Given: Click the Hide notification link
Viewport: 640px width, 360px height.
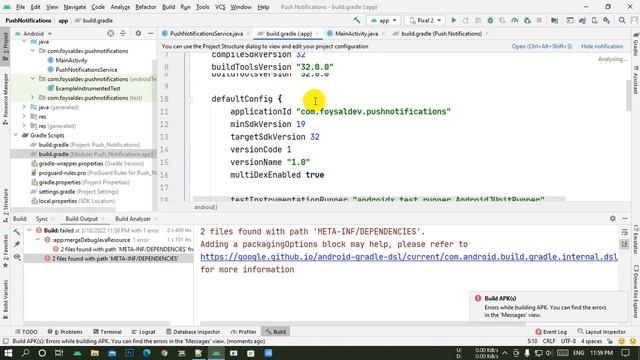Looking at the screenshot, I should (x=602, y=47).
